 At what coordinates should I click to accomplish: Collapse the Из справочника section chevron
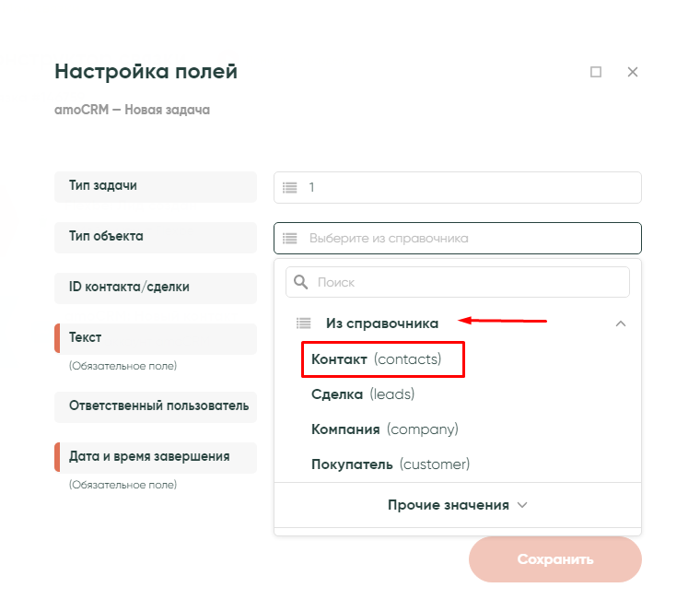click(x=621, y=323)
